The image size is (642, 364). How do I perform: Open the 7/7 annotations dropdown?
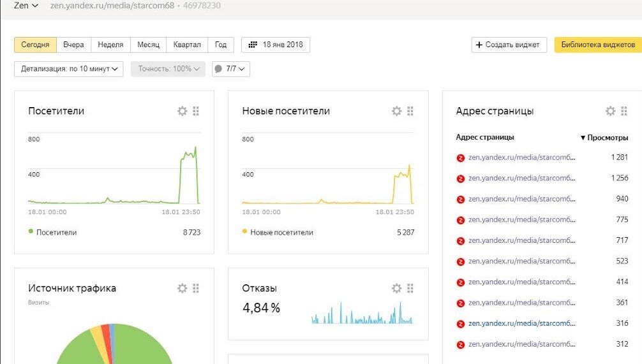click(231, 69)
